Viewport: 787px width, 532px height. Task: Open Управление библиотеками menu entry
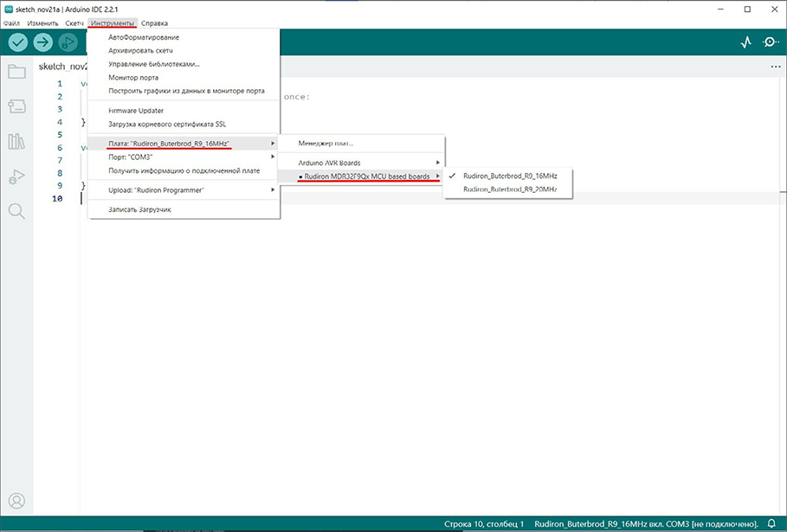[184, 64]
